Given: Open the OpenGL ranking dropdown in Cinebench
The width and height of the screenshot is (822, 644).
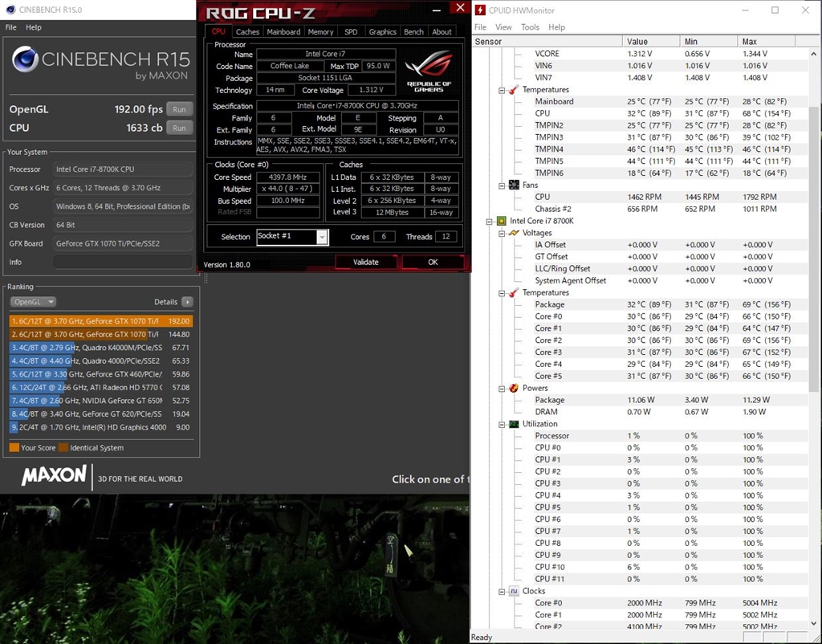Looking at the screenshot, I should coord(33,302).
